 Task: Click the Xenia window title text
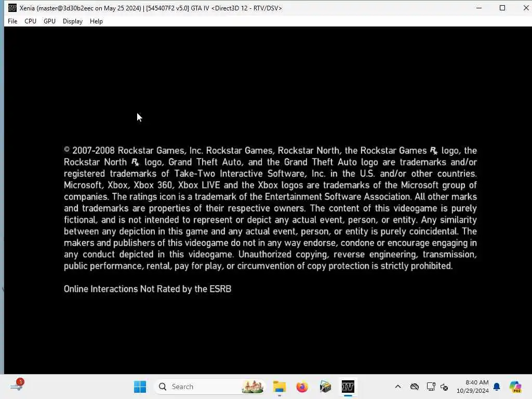tap(151, 8)
